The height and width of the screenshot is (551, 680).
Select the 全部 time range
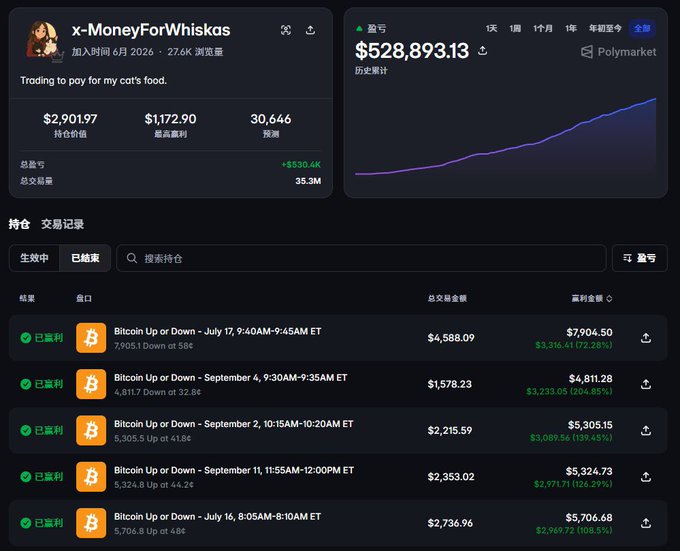pyautogui.click(x=642, y=29)
